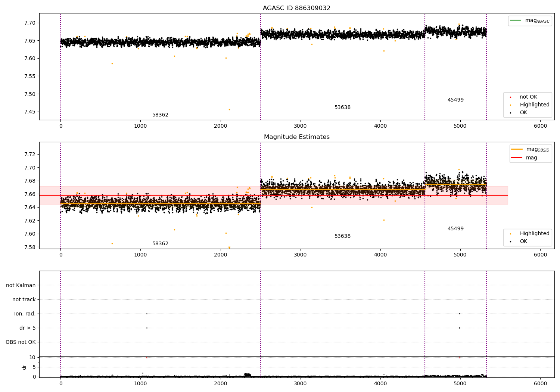Click the 'not track' axis label

tap(24, 300)
